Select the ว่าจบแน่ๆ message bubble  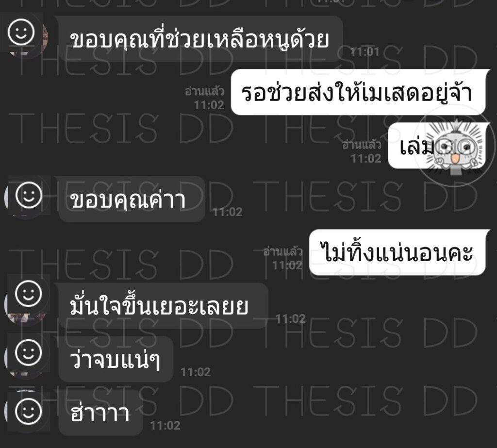point(116,359)
